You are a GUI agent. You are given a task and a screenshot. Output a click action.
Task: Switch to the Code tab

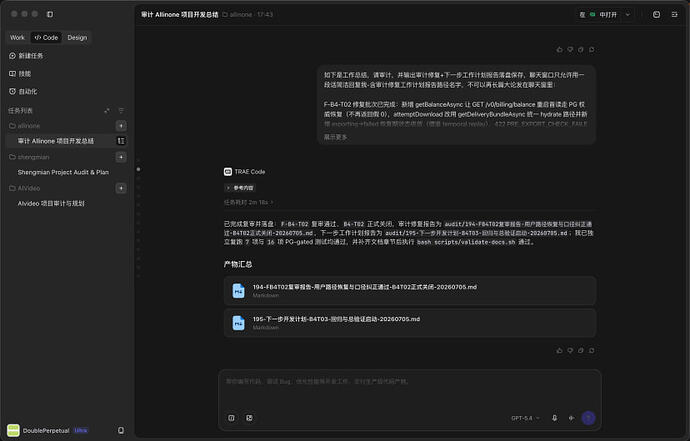click(47, 37)
